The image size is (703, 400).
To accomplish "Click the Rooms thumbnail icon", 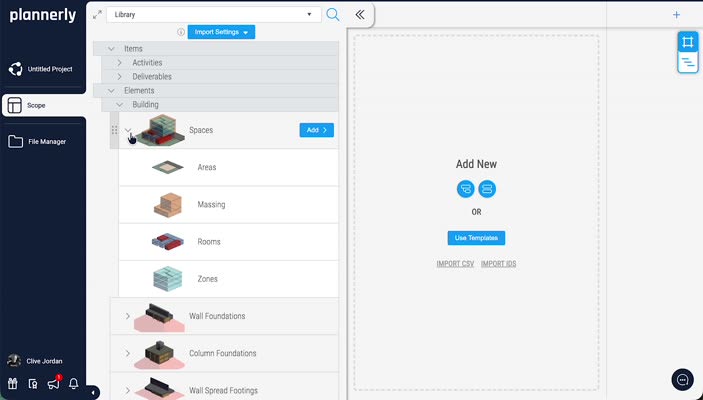I will [x=168, y=242].
